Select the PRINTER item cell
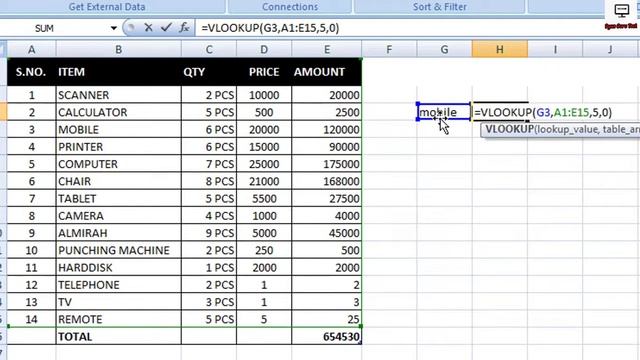This screenshot has height=360, width=640. pos(118,147)
